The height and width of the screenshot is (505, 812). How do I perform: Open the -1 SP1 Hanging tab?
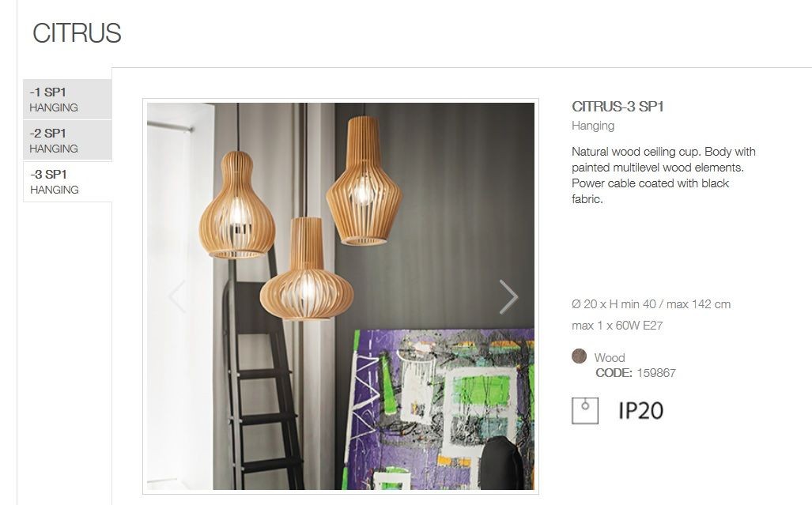67,100
